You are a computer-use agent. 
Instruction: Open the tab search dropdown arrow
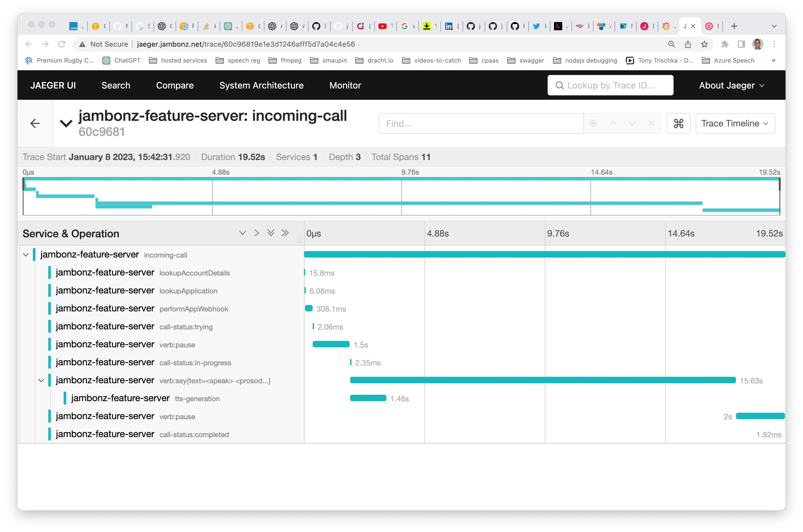pyautogui.click(x=774, y=26)
